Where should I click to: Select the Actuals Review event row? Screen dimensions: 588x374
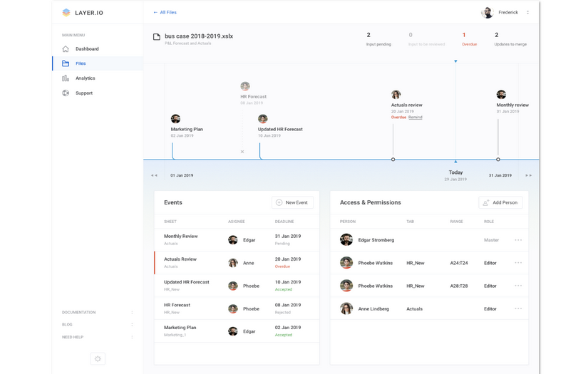pos(237,263)
